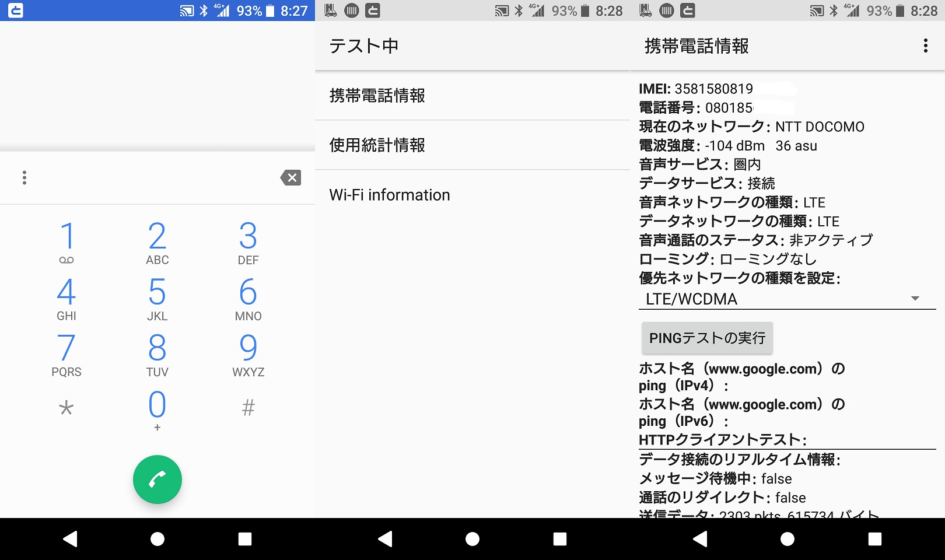Dial digit 9 labeled WXYZ
Screen dimensions: 945x560
coord(249,355)
